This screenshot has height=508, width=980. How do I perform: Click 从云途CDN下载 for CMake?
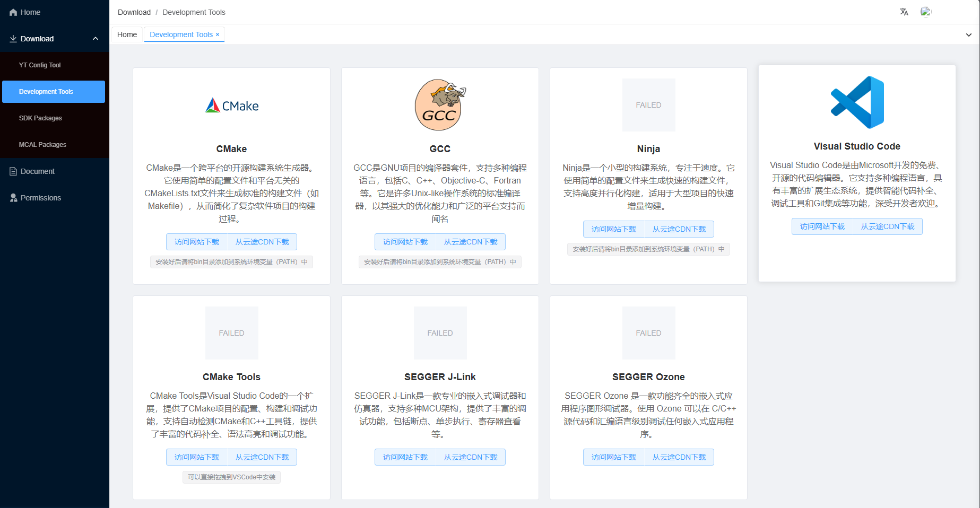(x=262, y=242)
